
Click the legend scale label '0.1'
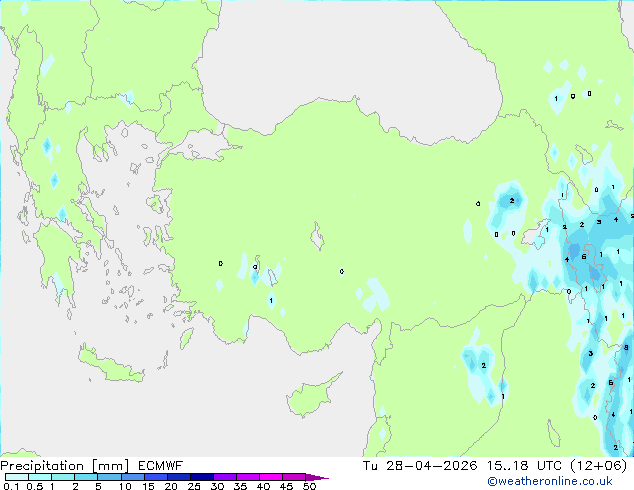coord(11,486)
